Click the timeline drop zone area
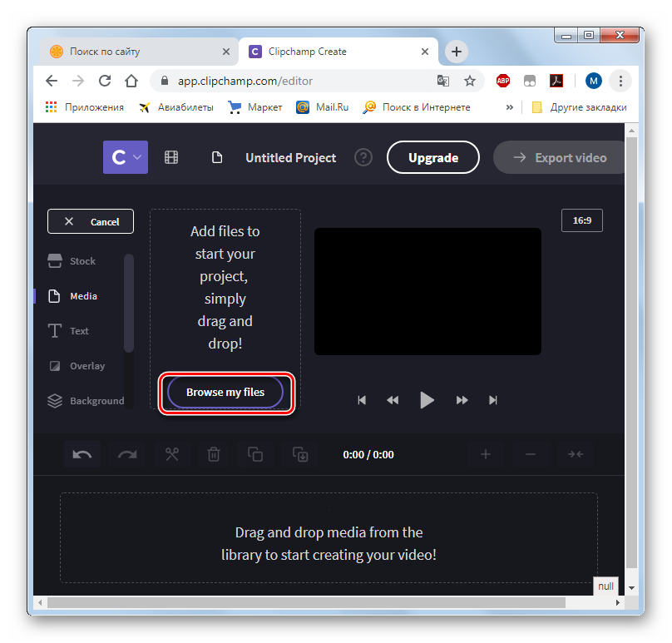The height and width of the screenshot is (643, 672). [329, 537]
